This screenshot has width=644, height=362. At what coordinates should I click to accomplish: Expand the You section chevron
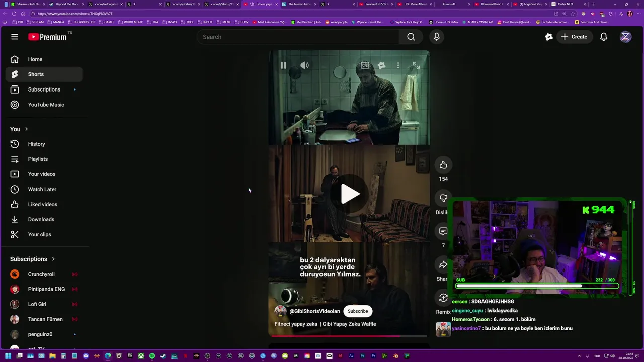(x=27, y=129)
